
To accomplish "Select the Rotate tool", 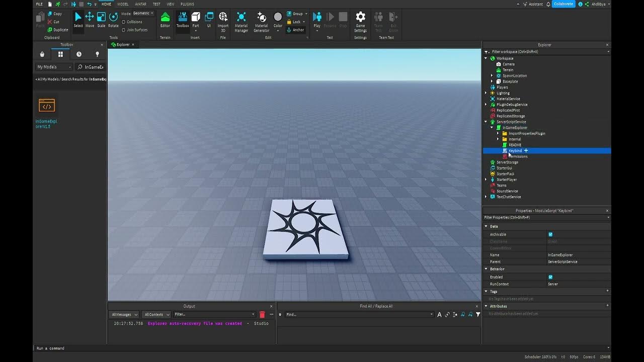I will (x=113, y=20).
